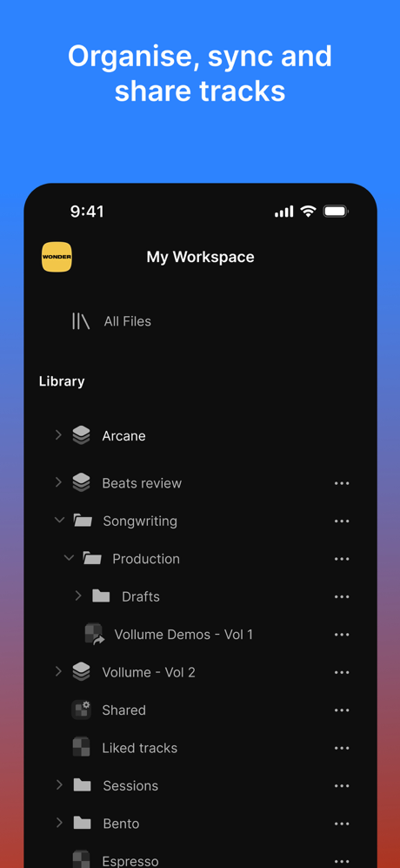The image size is (400, 868).
Task: Select the Drafts folder label
Action: tap(141, 596)
